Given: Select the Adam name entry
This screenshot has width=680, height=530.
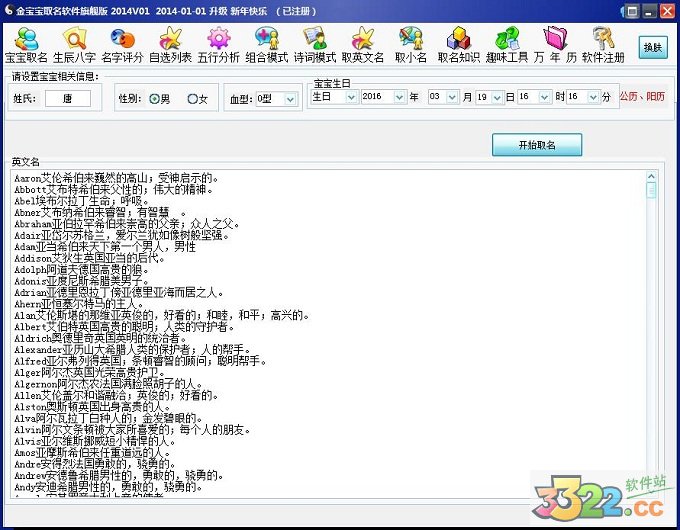Looking at the screenshot, I should (x=105, y=247).
